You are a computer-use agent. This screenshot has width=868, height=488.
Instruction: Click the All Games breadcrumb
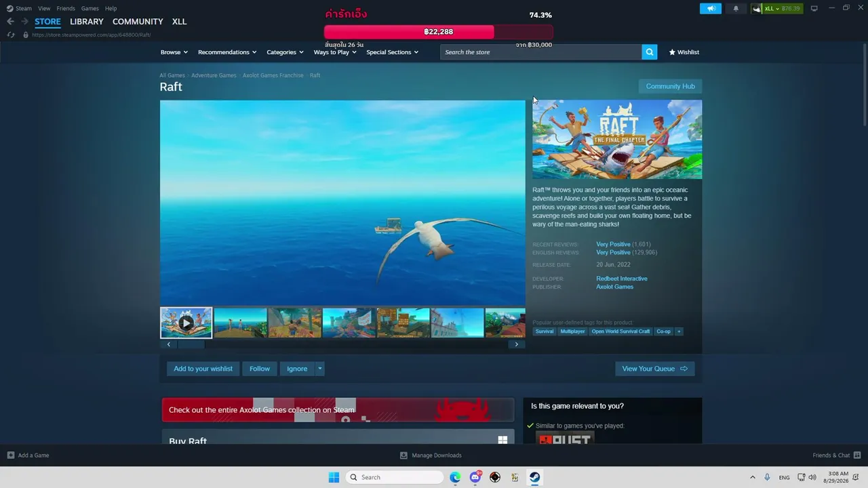tap(172, 75)
